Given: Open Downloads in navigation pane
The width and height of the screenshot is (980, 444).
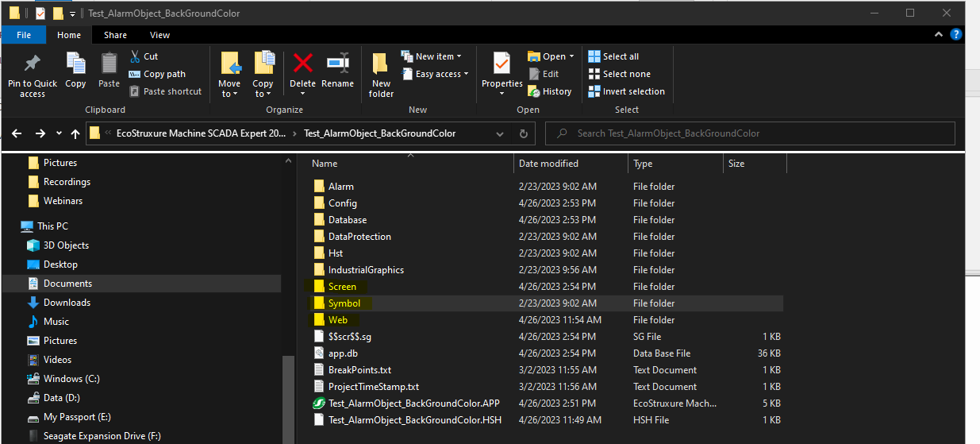Looking at the screenshot, I should click(67, 303).
